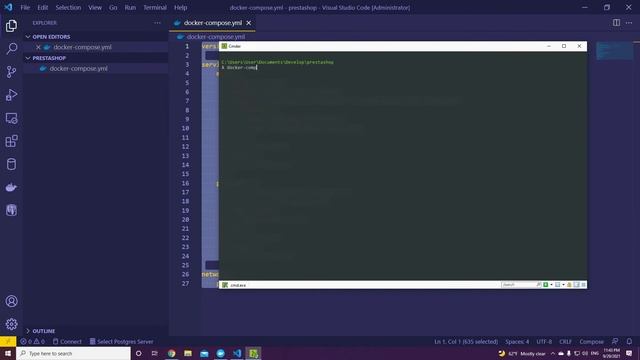The image size is (640, 360).
Task: Show hidden system tray icons chevron
Action: [x=553, y=353]
